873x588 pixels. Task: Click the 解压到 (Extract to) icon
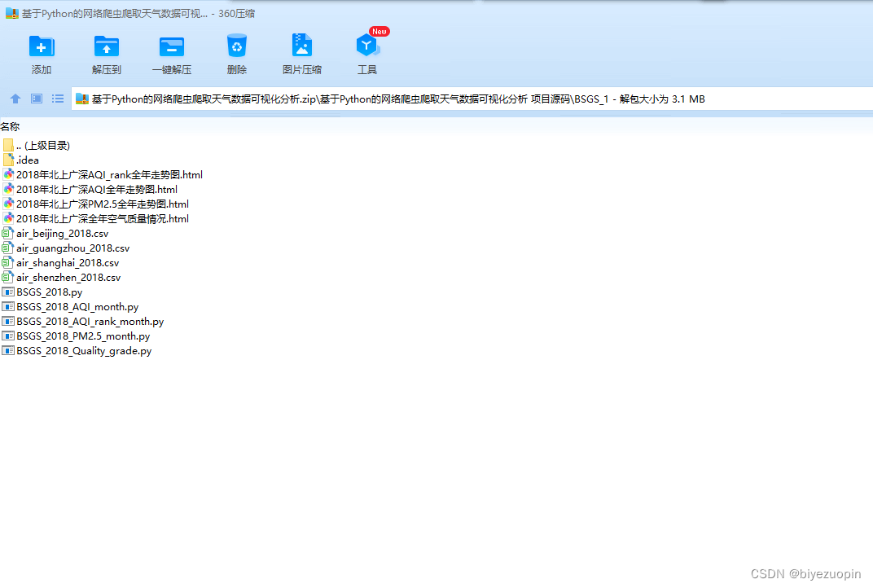click(x=107, y=46)
